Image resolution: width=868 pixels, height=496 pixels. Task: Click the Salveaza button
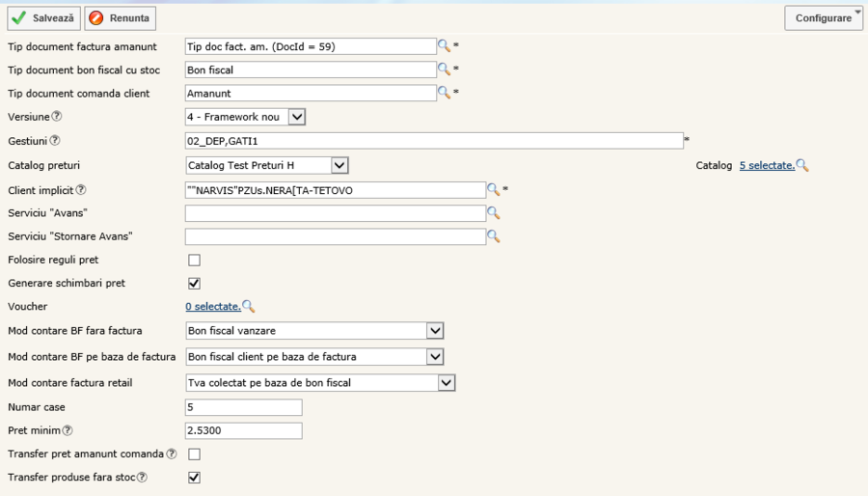[43, 17]
